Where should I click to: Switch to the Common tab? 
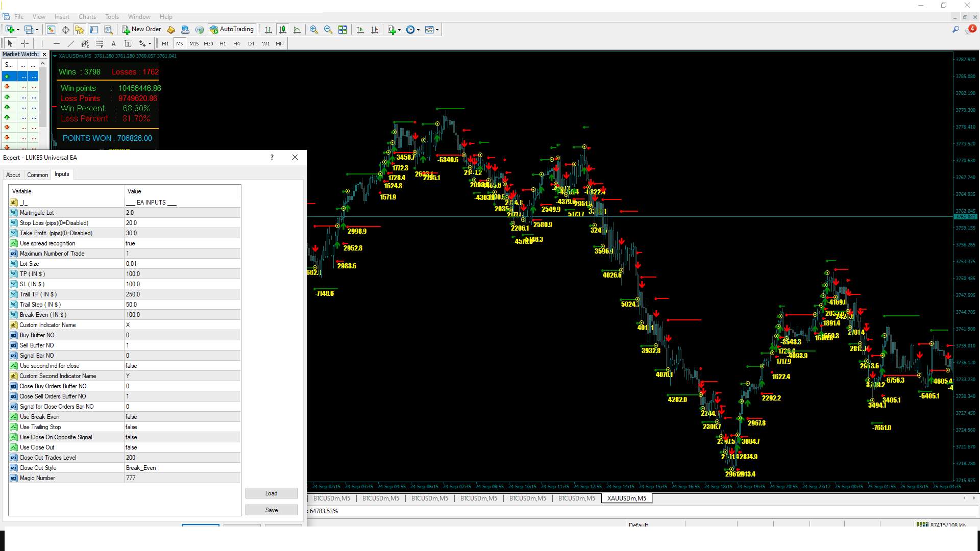point(37,175)
